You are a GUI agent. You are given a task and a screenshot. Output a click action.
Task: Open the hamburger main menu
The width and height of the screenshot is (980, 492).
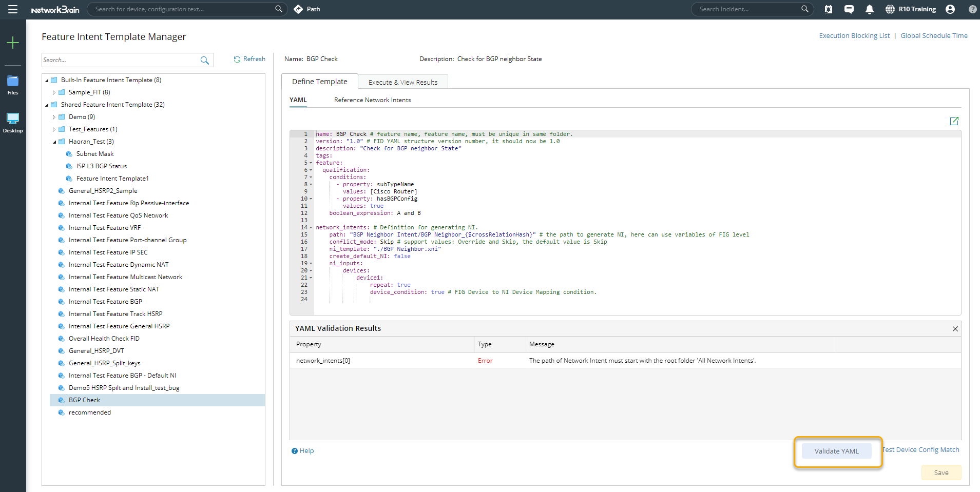pos(13,9)
